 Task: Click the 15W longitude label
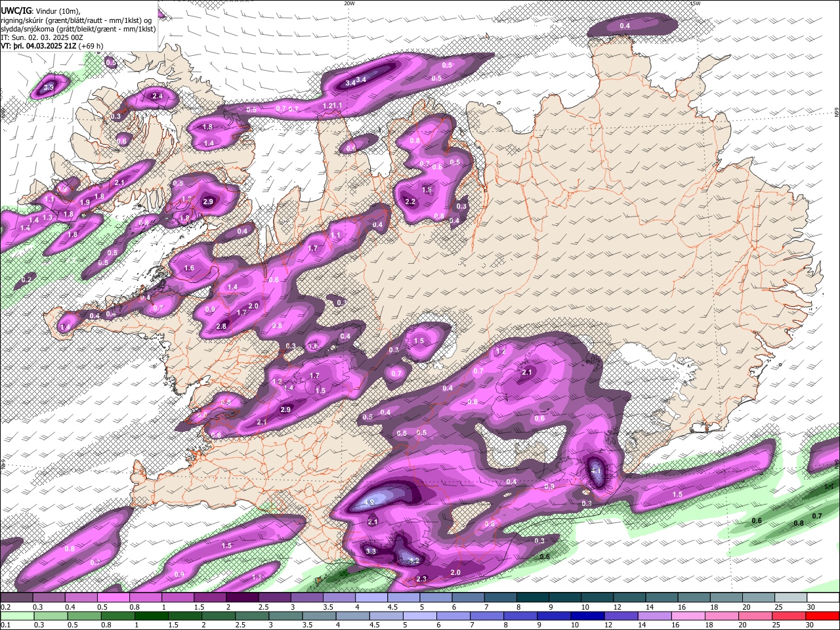point(695,3)
